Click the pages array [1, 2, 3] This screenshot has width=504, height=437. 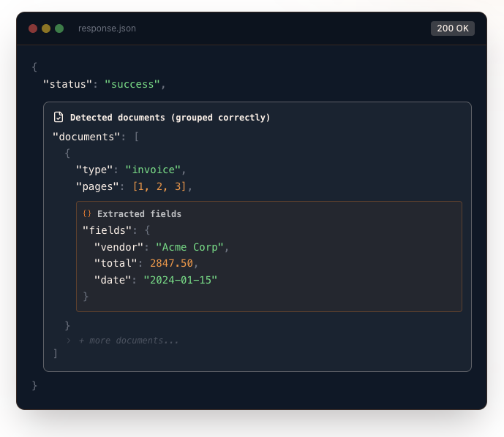click(159, 186)
